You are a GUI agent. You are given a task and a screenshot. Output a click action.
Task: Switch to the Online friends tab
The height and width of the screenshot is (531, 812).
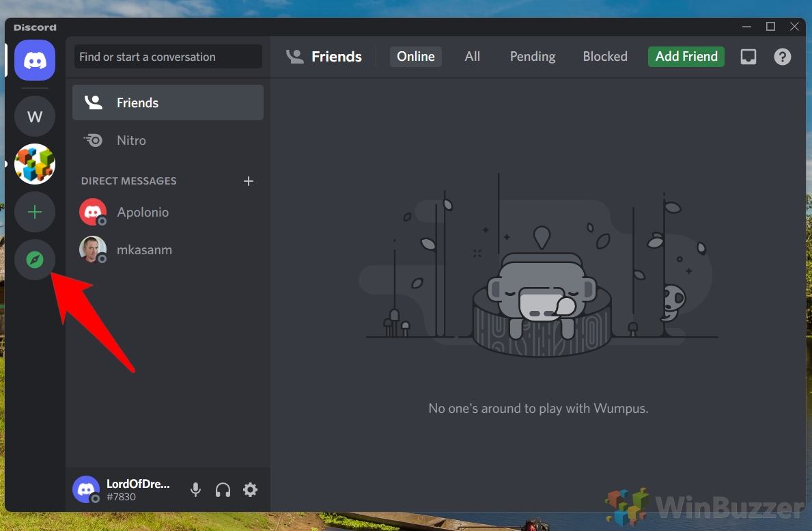click(x=416, y=57)
